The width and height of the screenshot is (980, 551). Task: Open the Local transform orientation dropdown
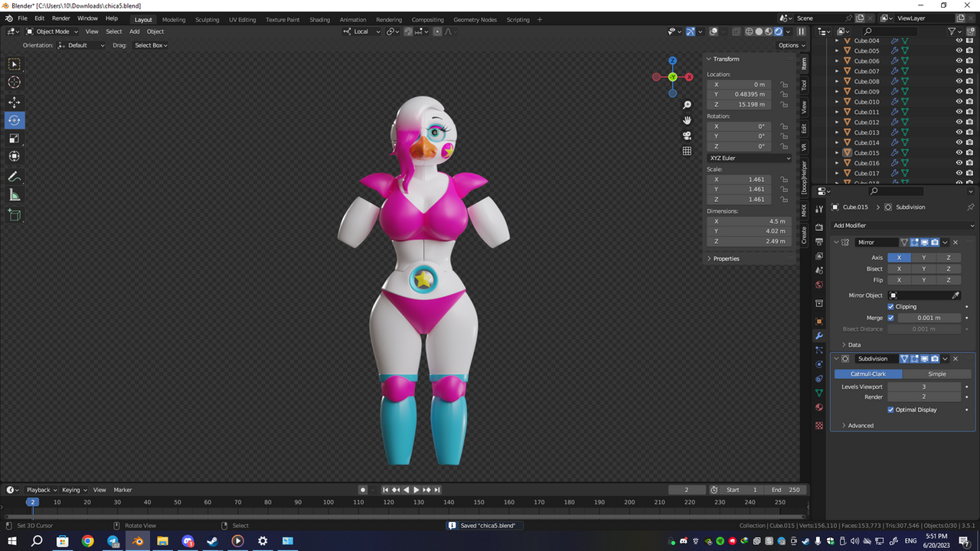(x=361, y=31)
